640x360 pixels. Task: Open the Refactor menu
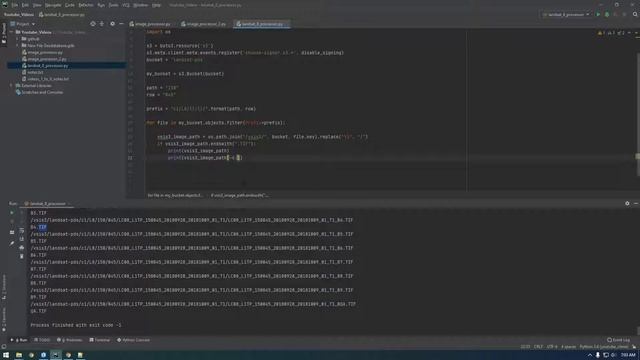[86, 5]
